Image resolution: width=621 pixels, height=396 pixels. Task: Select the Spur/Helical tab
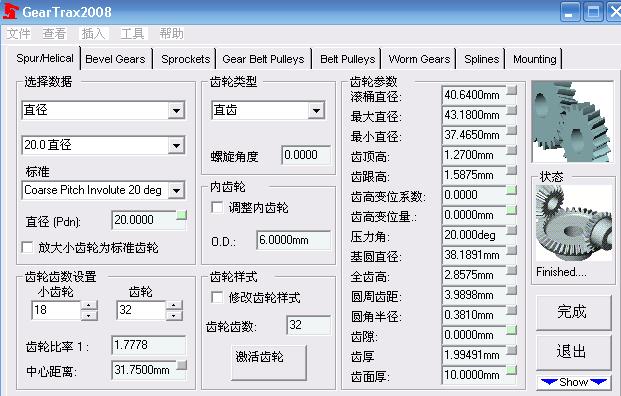click(x=45, y=58)
